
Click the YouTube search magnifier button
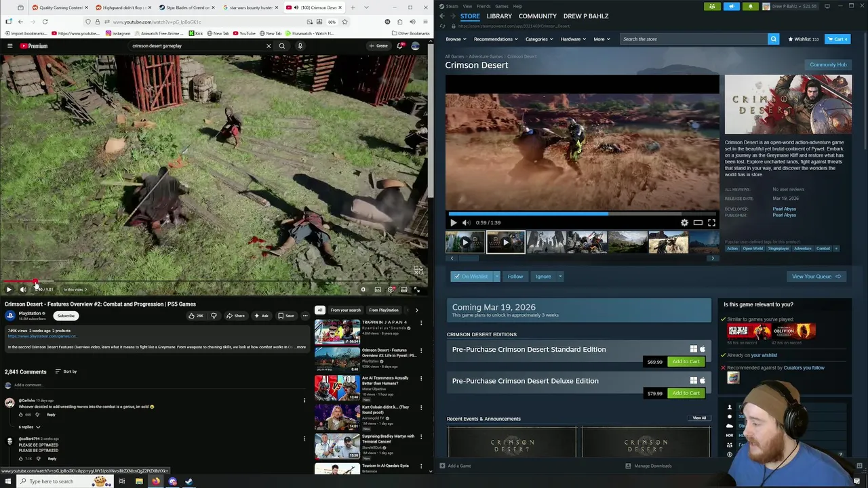tap(282, 46)
